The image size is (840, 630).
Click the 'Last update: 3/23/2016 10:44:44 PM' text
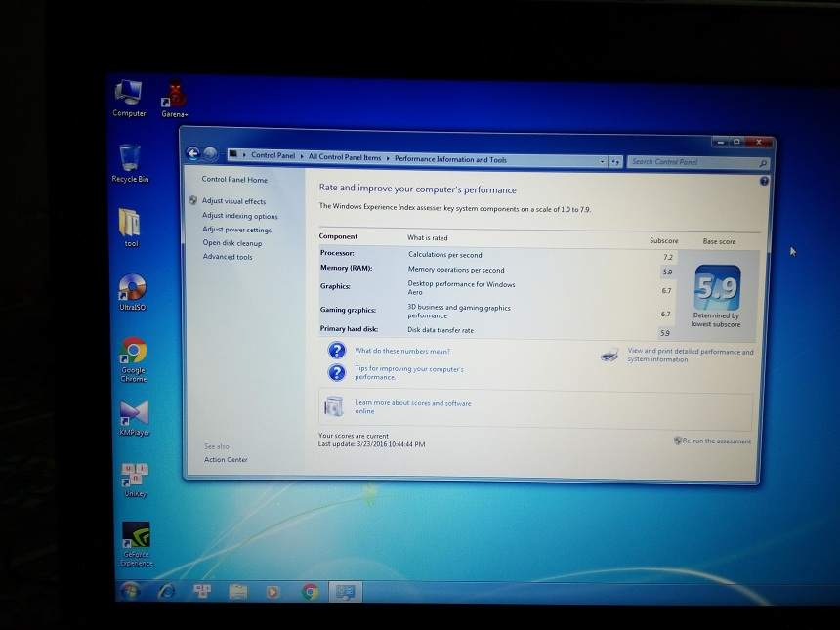click(371, 444)
